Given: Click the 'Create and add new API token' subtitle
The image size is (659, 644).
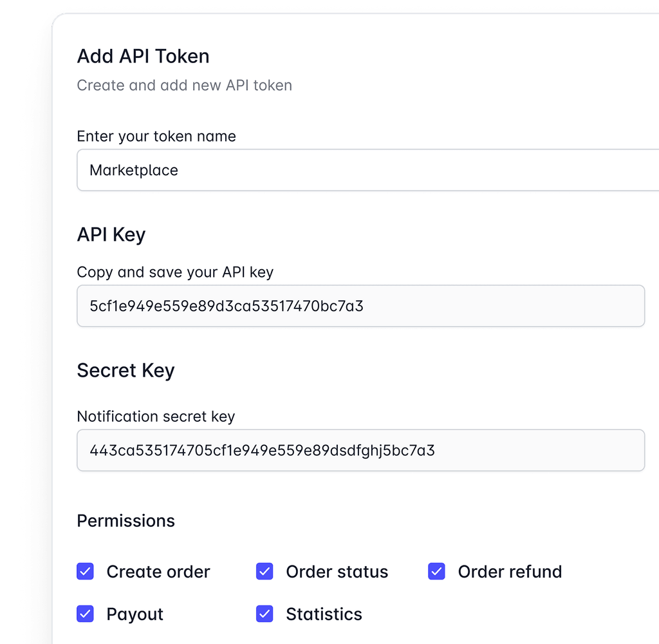Looking at the screenshot, I should pos(184,86).
